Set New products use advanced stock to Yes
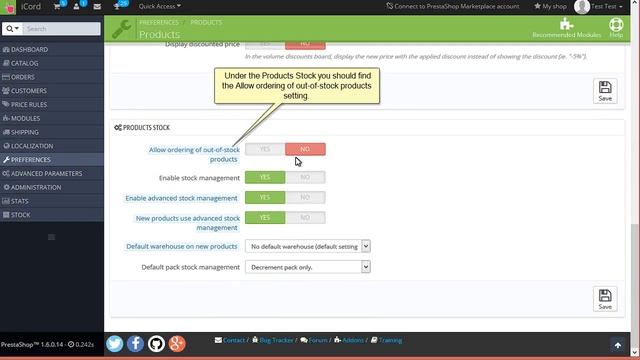640x360 pixels. (x=265, y=218)
